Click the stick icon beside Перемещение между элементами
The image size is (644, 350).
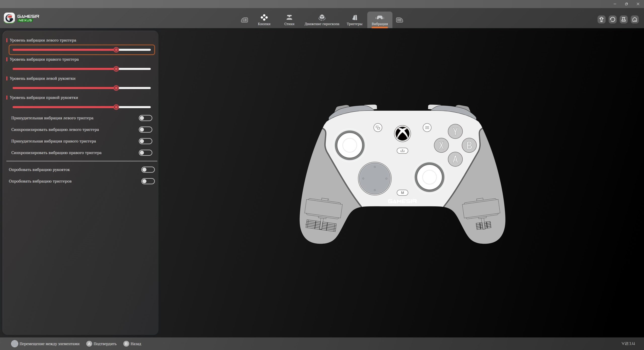point(15,344)
